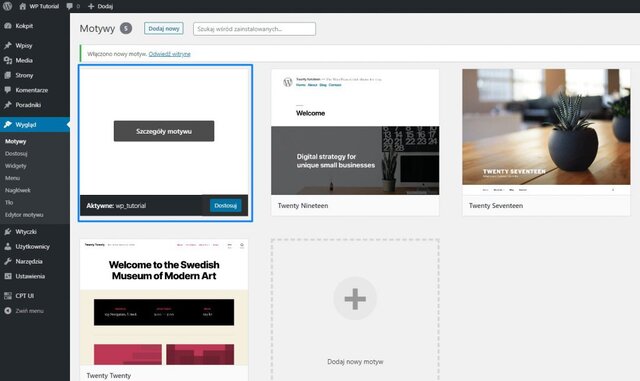Viewport: 640px width, 381px height.
Task: Open Media library icon in sidebar
Action: (x=8, y=60)
